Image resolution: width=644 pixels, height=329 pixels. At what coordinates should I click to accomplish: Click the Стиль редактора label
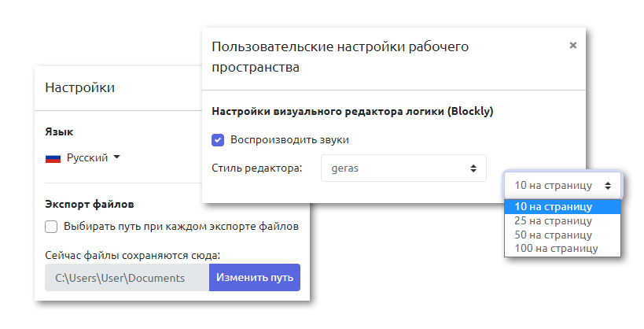click(x=257, y=168)
